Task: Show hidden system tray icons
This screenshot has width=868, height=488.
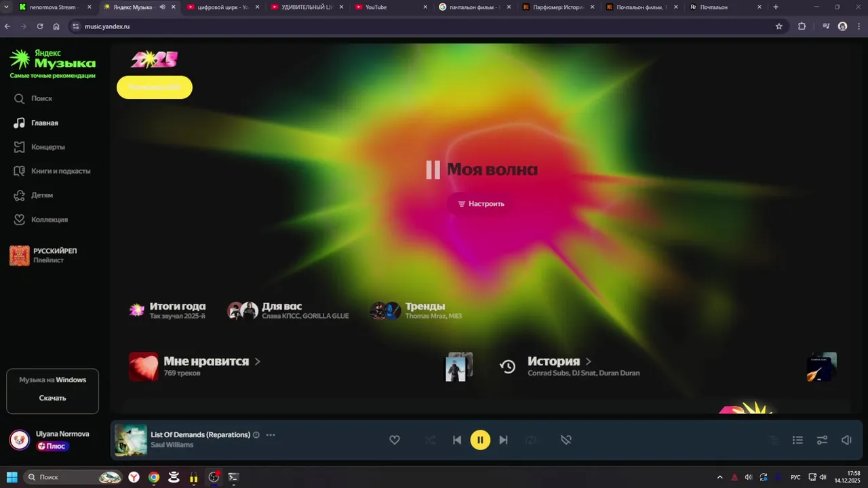Action: 720,477
